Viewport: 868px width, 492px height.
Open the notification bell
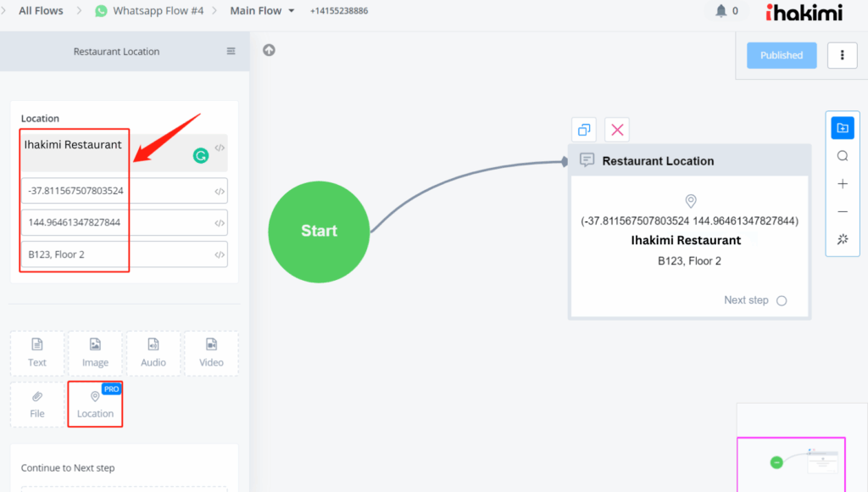[721, 11]
